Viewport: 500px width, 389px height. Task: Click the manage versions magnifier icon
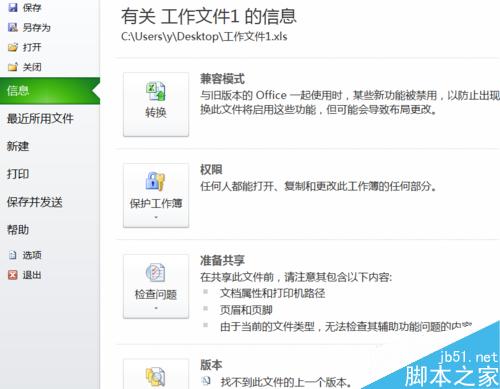pos(155,377)
